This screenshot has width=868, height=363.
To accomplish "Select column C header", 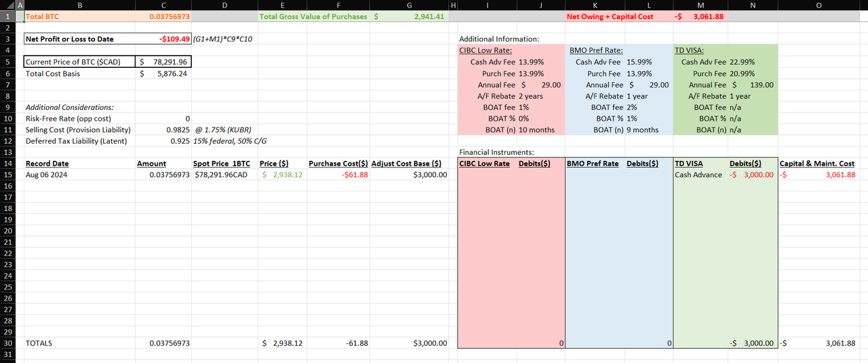I will [163, 5].
